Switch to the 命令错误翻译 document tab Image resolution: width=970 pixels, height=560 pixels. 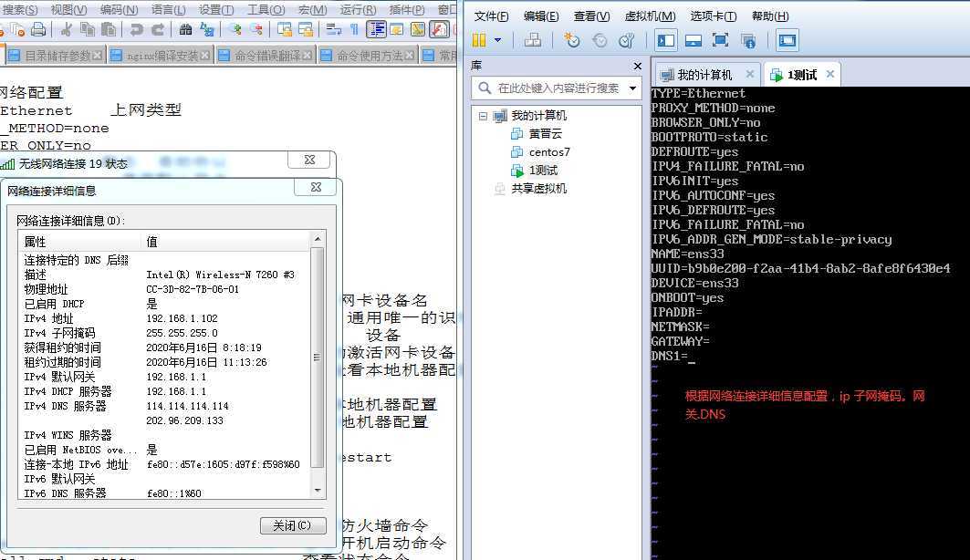pos(265,56)
